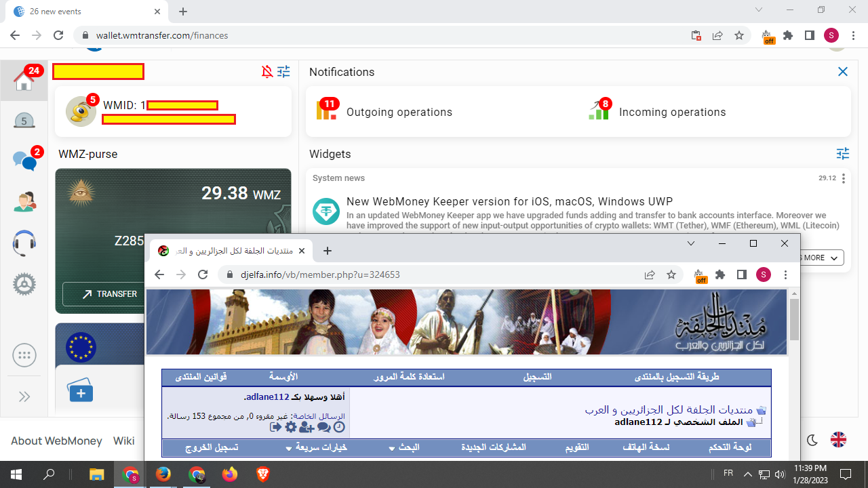Go back in the WebMoney browser window
Image resolution: width=868 pixels, height=488 pixels.
15,35
